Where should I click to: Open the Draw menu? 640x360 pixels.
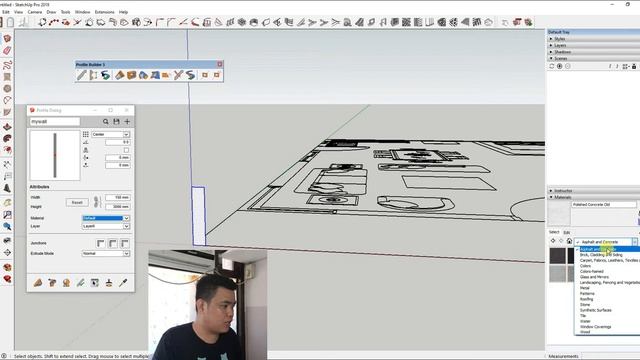coord(51,12)
